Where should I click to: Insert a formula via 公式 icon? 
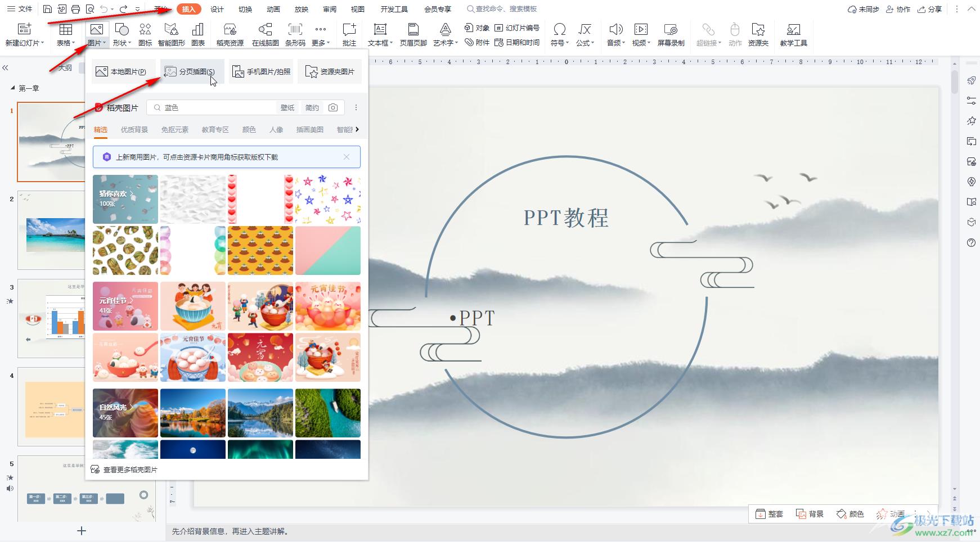coord(585,29)
